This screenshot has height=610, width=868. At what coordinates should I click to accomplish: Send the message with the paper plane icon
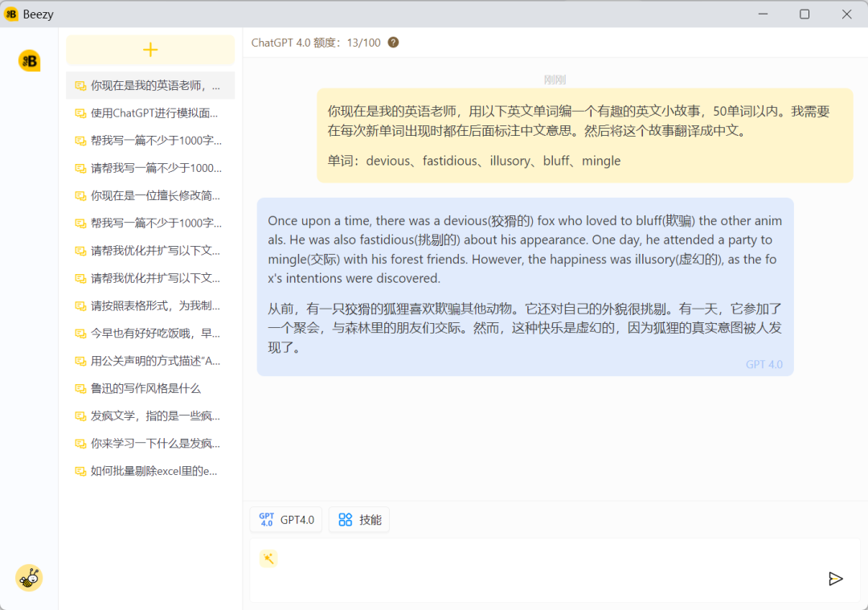835,579
